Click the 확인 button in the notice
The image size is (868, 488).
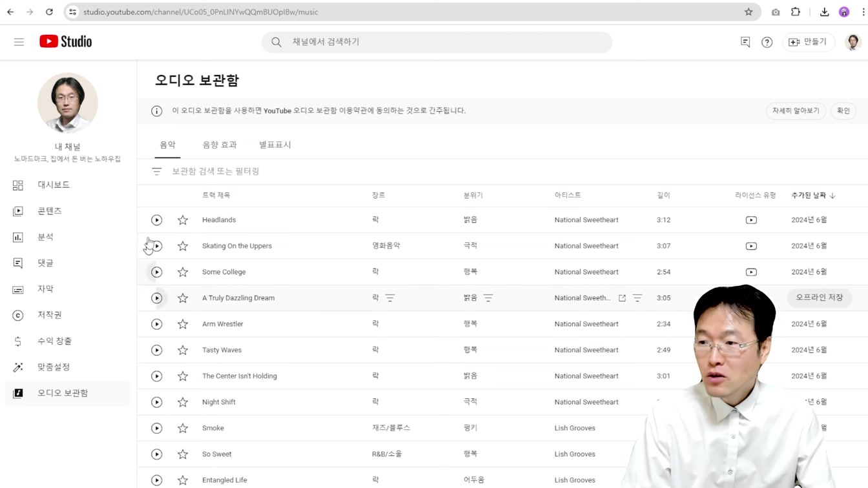(x=843, y=110)
